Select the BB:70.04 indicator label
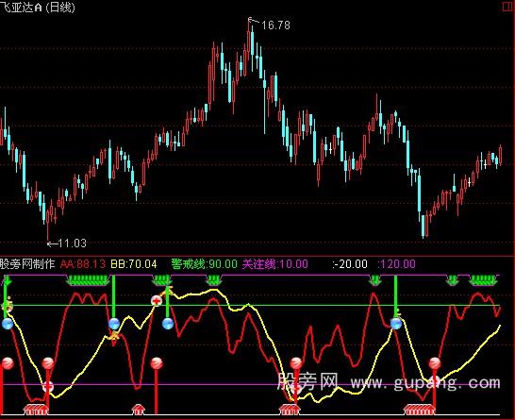515x420 pixels. pos(134,264)
